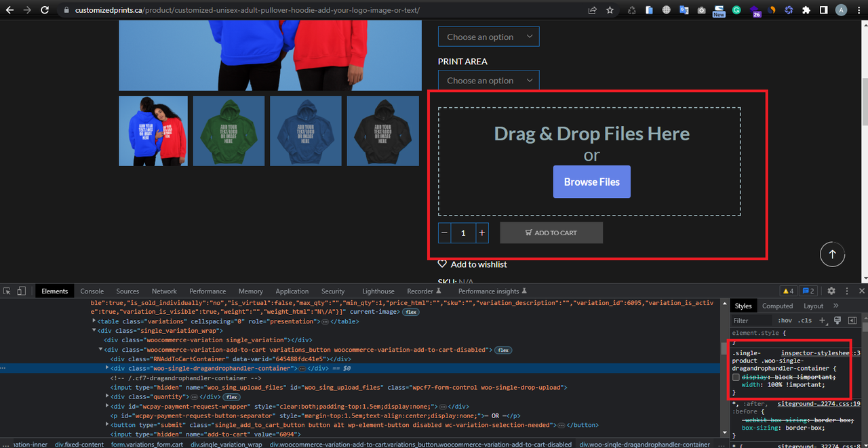Expand the wcpay-payment-request-wrapper div node
868x448 pixels.
click(x=107, y=406)
